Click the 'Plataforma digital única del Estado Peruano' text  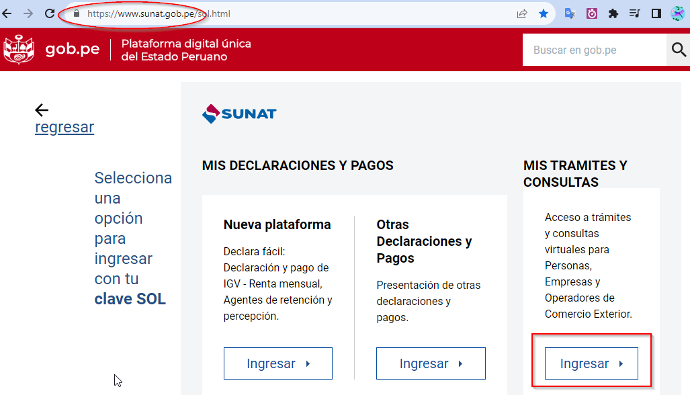tap(186, 50)
